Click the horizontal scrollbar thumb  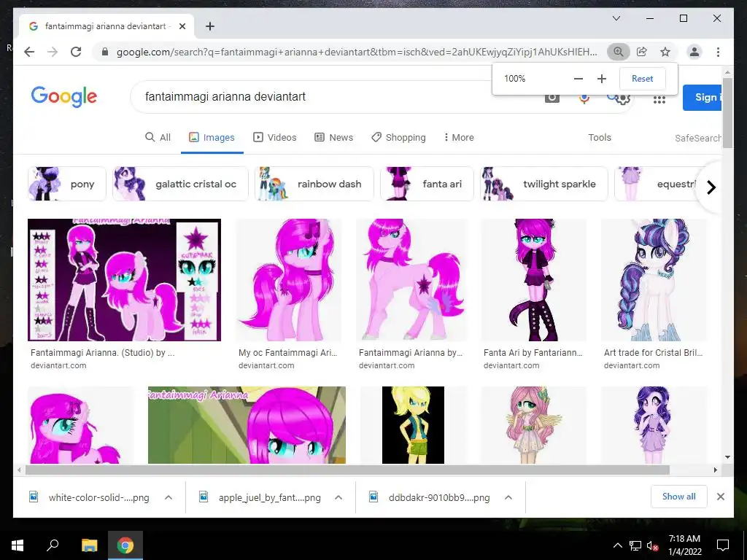pyautogui.click(x=347, y=470)
